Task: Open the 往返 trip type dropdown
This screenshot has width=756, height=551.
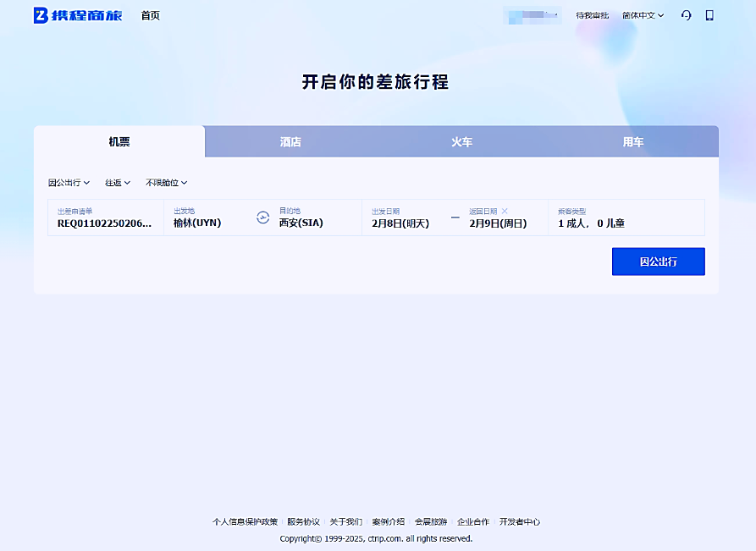Action: 118,183
